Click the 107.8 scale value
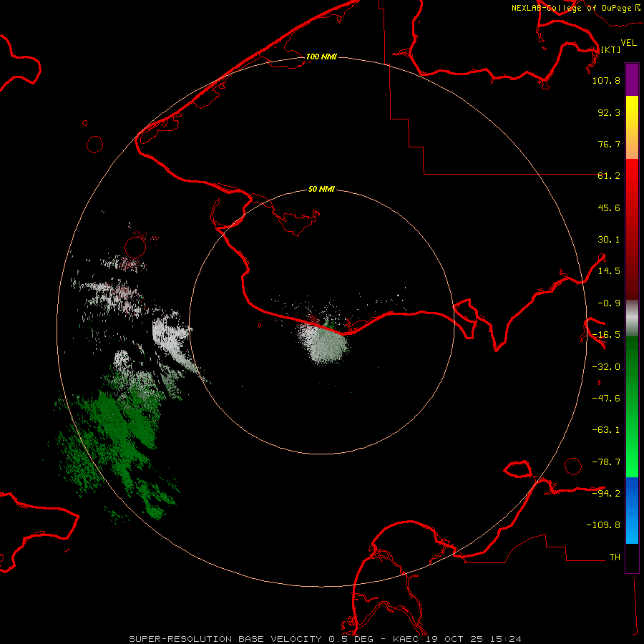Screen dimensions: 644x644 (606, 80)
